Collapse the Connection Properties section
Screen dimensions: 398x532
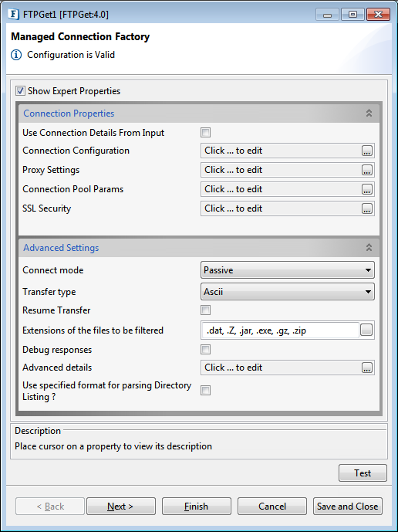click(369, 114)
